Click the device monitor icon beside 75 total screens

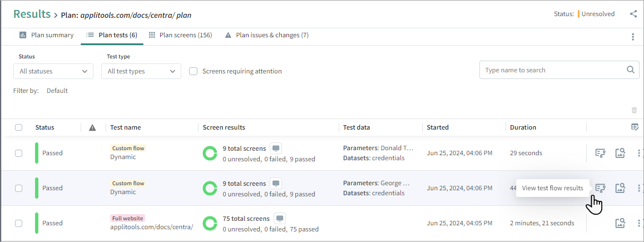pos(280,218)
